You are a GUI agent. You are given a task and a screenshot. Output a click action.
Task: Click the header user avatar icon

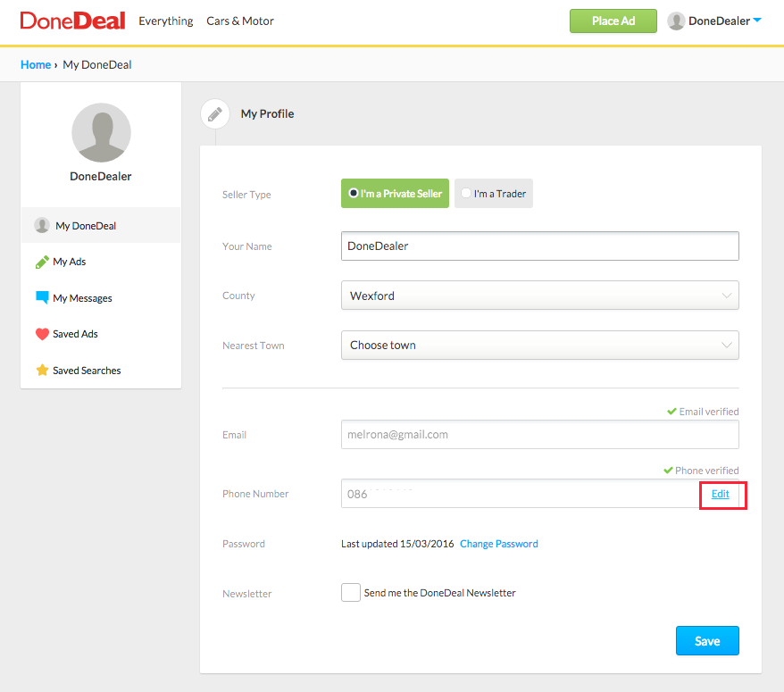(676, 21)
